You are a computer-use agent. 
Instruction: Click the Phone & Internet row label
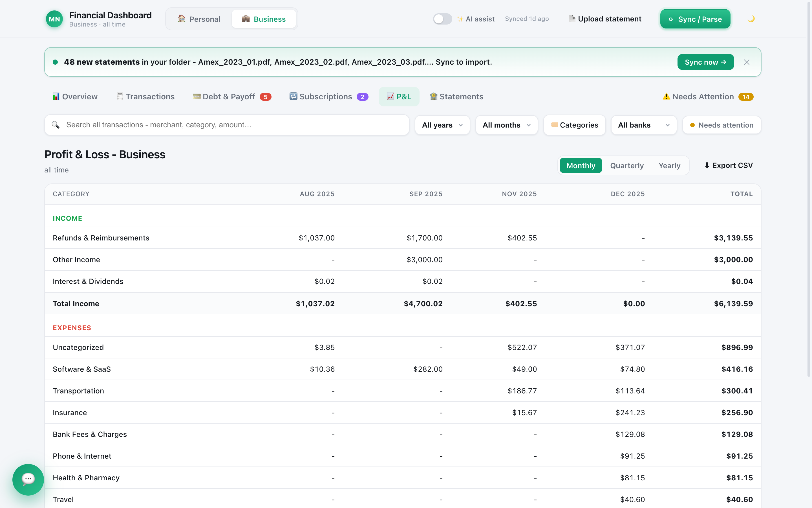click(x=82, y=456)
